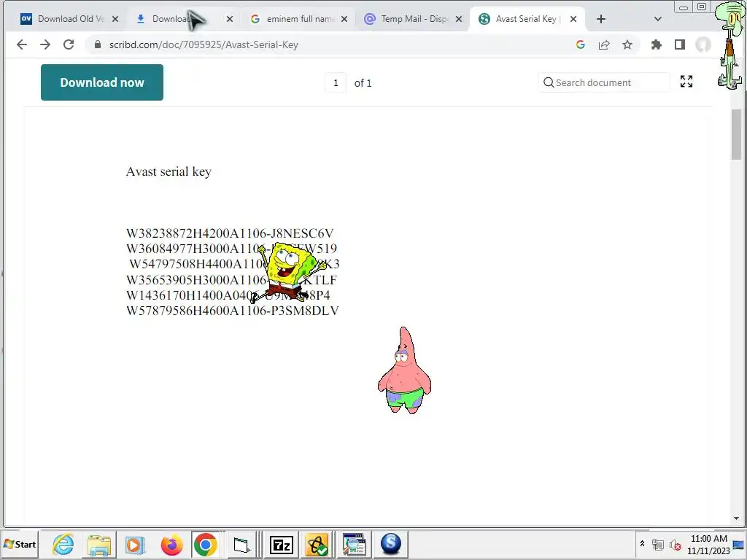Click the Squidward desktop character
Screen dimensions: 747x560
coord(730,45)
